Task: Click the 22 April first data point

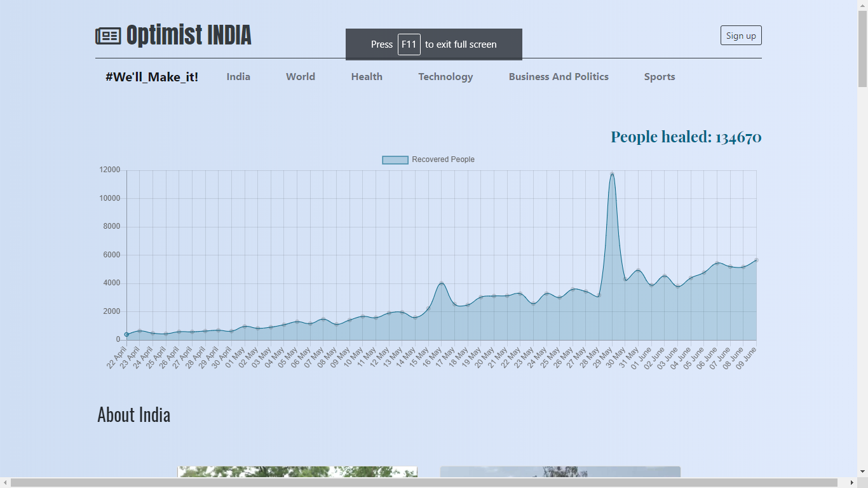Action: [126, 334]
